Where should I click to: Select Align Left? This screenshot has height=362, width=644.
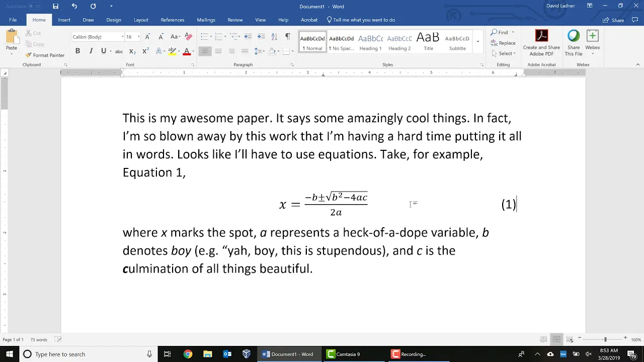(x=205, y=51)
